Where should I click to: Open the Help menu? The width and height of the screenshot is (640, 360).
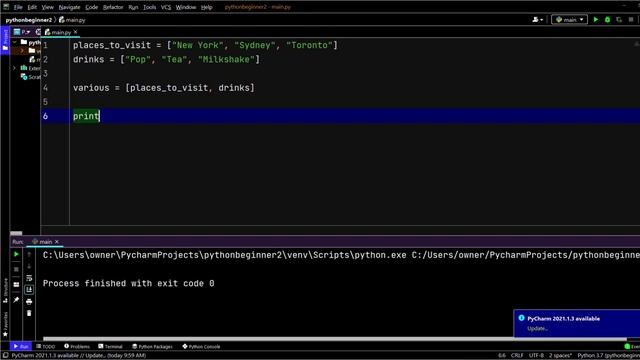(207, 7)
